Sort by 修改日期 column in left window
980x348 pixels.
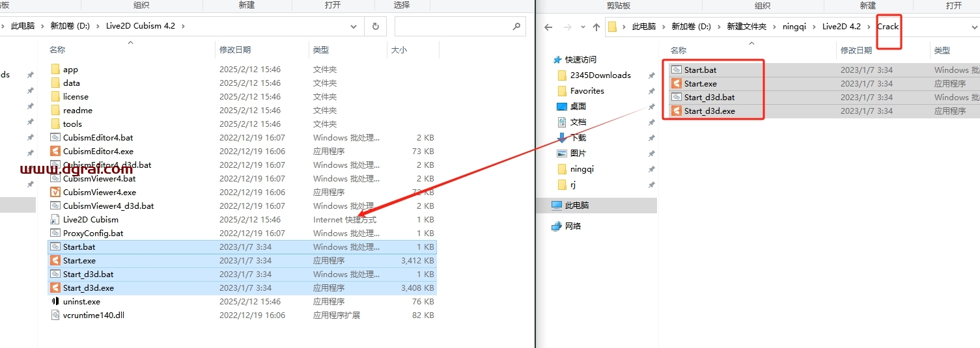pos(235,49)
